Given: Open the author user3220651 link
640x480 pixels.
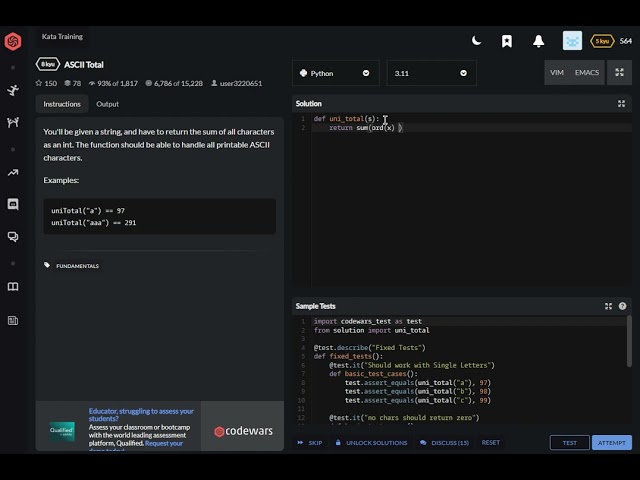Looking at the screenshot, I should tap(236, 83).
